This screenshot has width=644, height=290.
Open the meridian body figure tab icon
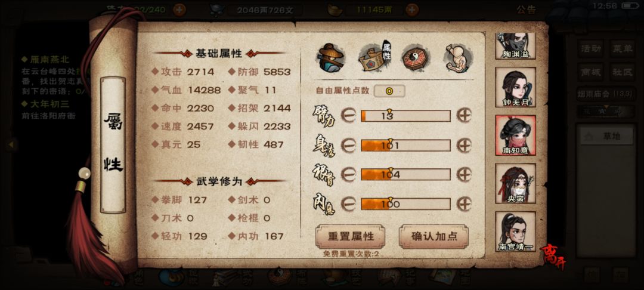[x=457, y=57]
